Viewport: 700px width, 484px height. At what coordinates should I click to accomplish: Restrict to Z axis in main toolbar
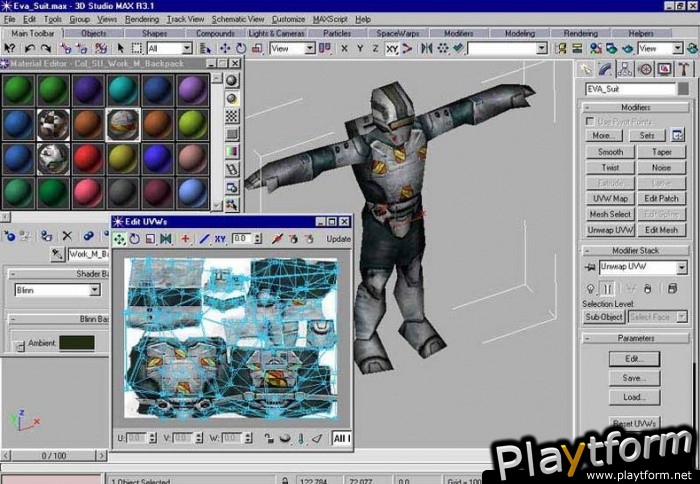click(375, 48)
